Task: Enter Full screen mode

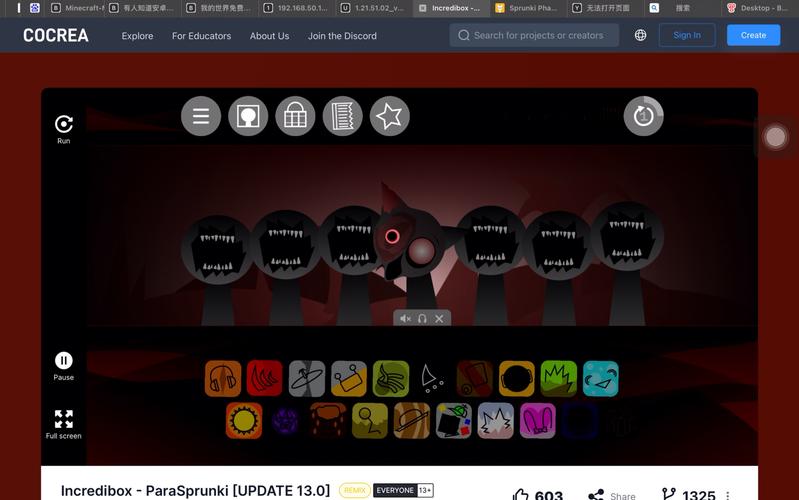Action: [64, 424]
